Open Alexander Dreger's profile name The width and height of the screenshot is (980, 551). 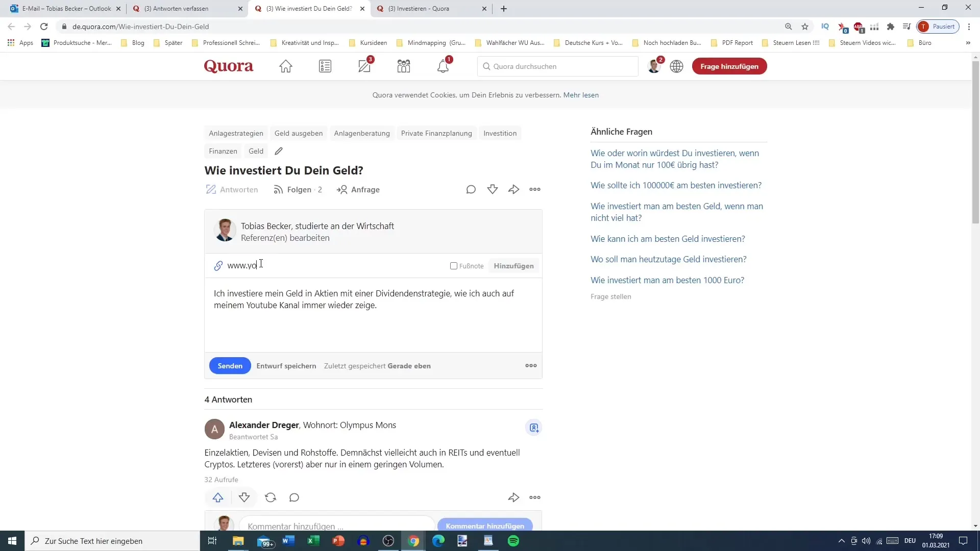pyautogui.click(x=264, y=425)
